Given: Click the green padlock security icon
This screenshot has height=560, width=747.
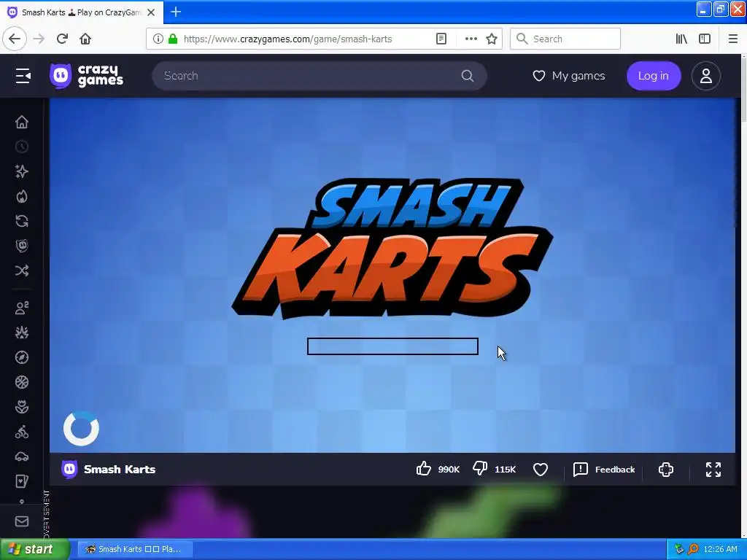Looking at the screenshot, I should [x=173, y=39].
